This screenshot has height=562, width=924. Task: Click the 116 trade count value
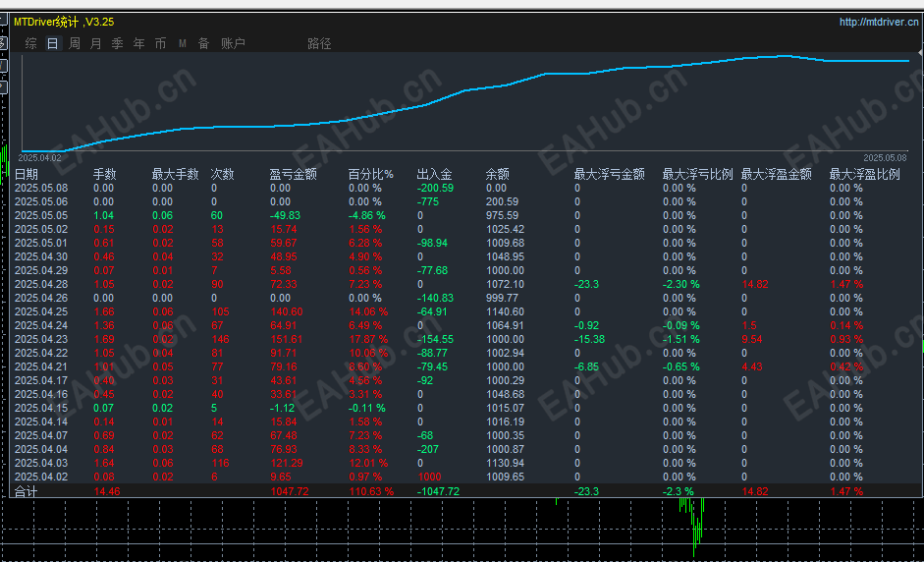(220, 463)
